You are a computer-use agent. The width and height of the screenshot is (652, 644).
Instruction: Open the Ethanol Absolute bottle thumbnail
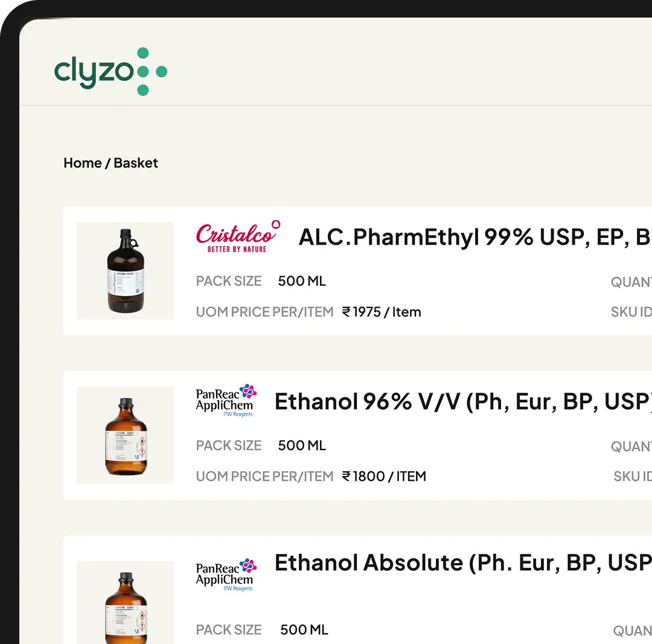pyautogui.click(x=125, y=602)
